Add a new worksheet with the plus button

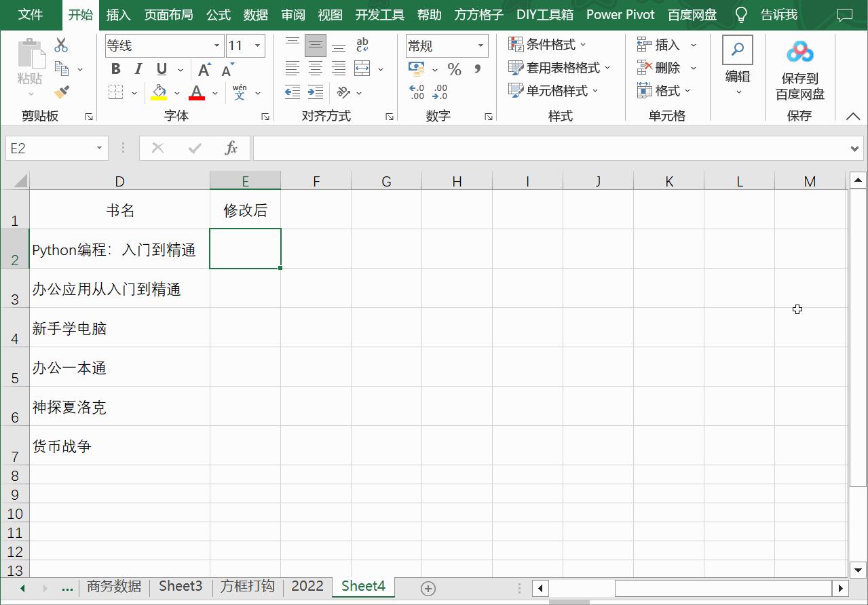point(428,587)
